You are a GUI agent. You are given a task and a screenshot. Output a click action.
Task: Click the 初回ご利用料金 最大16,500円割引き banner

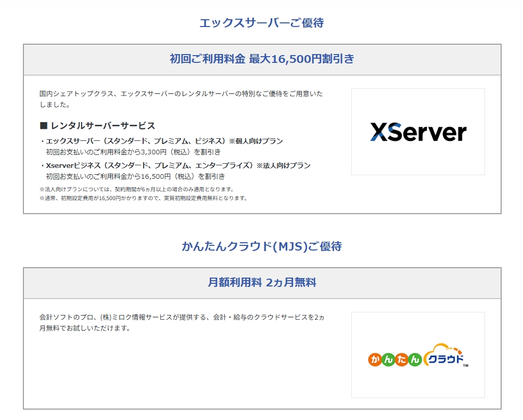(x=262, y=59)
